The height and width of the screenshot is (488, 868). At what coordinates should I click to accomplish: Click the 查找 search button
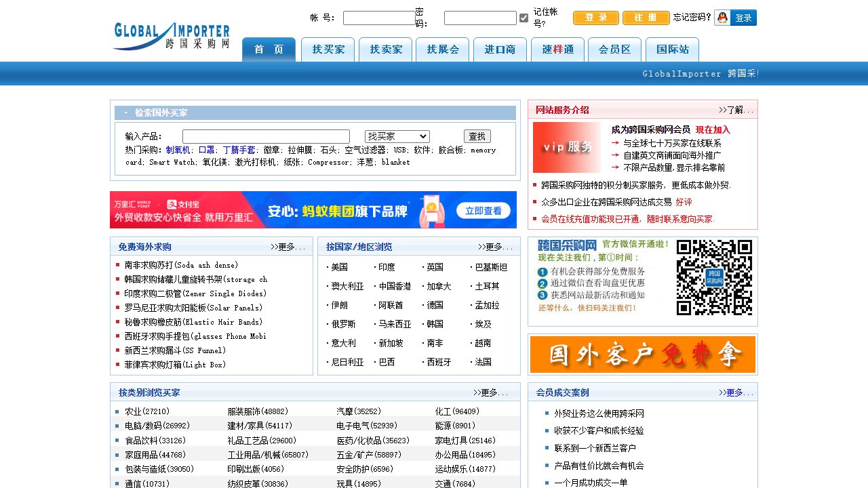[x=477, y=136]
